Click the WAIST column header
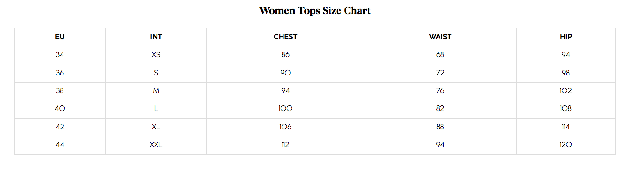Image resolution: width=644 pixels, height=173 pixels. (x=440, y=37)
